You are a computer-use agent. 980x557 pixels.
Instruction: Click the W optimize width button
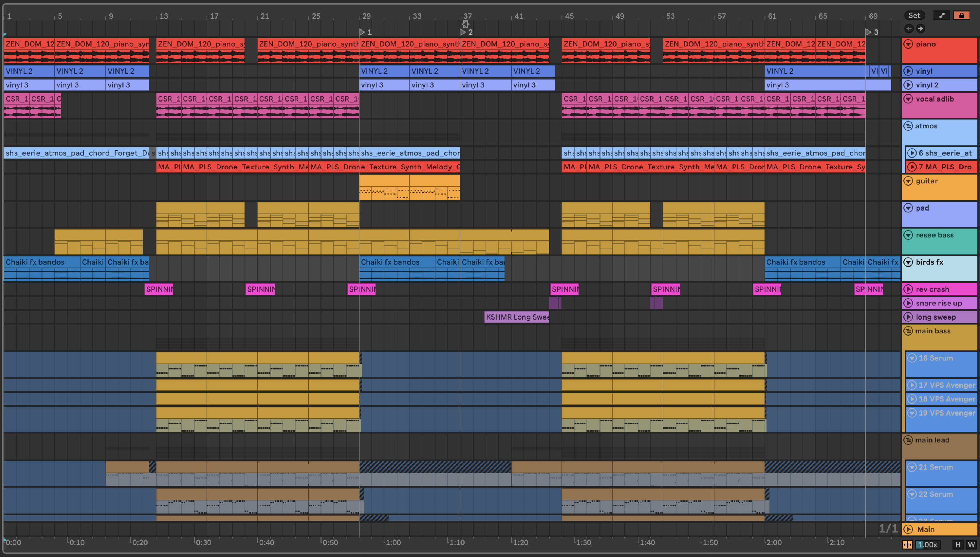click(971, 544)
